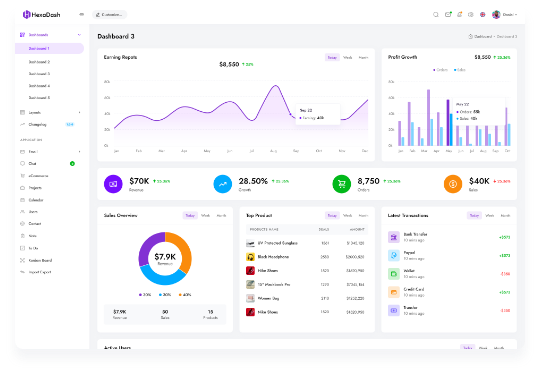
Task: Toggle Sales legend in Profit Growth chart
Action: (x=459, y=70)
